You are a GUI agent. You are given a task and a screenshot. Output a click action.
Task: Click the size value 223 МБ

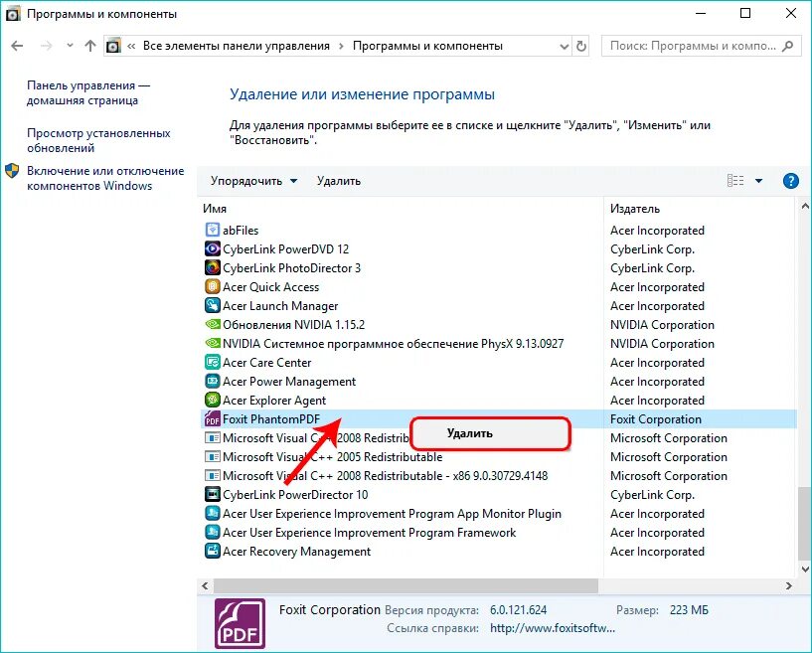(689, 610)
